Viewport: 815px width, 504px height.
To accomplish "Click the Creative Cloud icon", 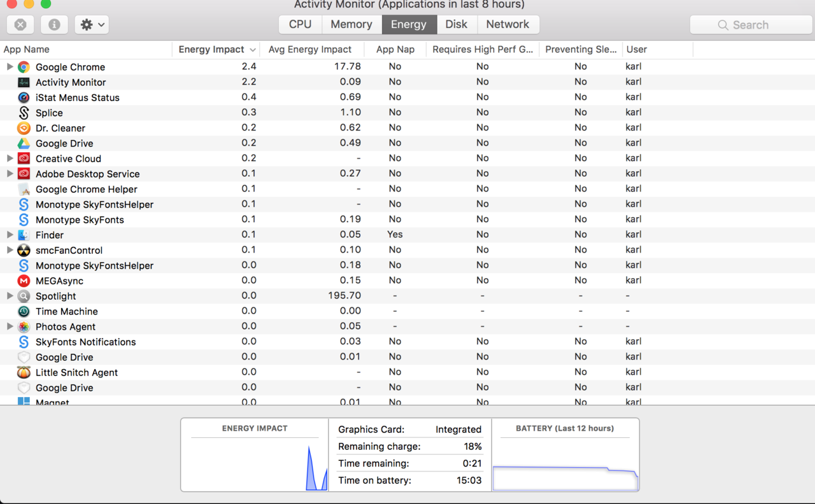I will point(24,158).
